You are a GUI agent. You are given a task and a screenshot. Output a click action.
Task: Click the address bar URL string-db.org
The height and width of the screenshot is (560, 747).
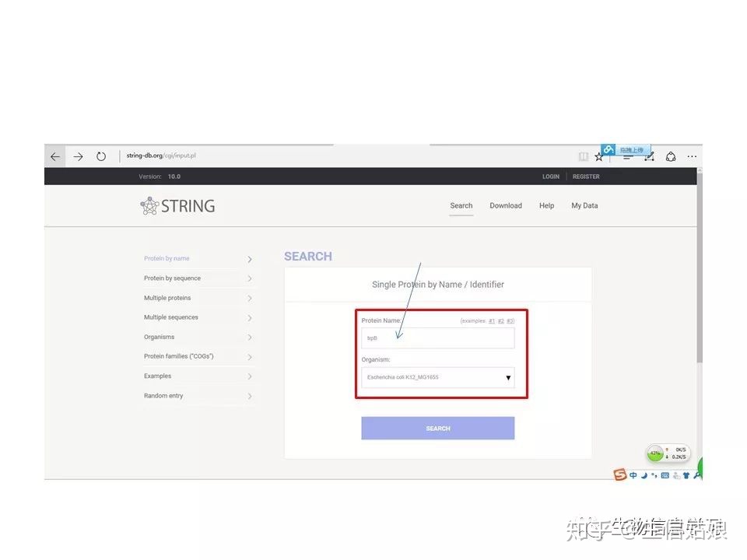click(x=161, y=156)
